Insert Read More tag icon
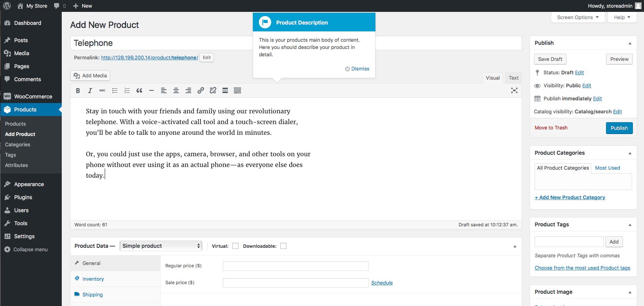This screenshot has width=644, height=306. (x=225, y=91)
